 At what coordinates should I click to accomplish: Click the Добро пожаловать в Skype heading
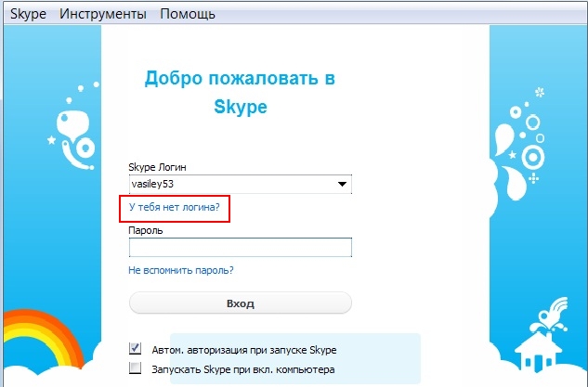240,92
